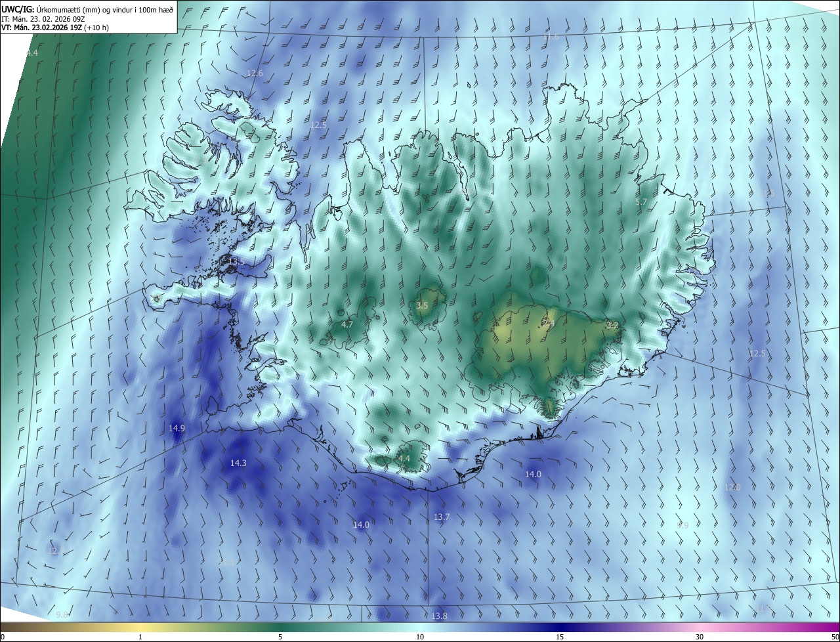Click the 9.8 value label

(x=62, y=614)
